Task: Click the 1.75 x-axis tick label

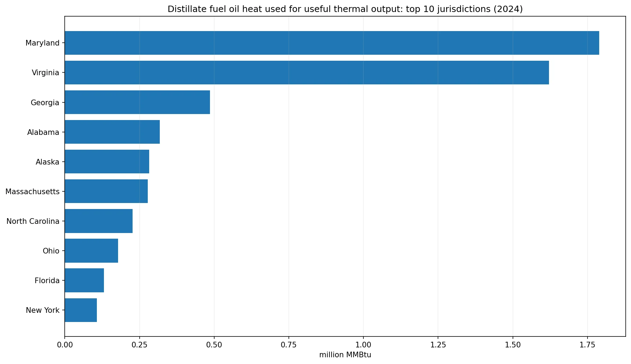Action: coord(587,345)
